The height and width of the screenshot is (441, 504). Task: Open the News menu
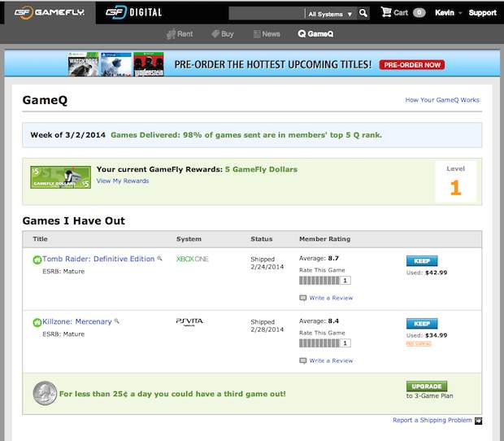(267, 34)
